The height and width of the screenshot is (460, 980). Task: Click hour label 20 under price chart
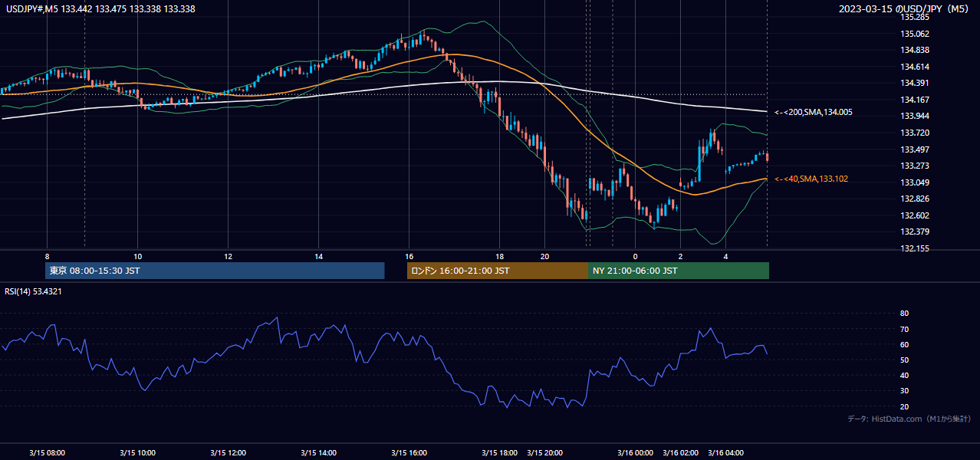click(544, 256)
